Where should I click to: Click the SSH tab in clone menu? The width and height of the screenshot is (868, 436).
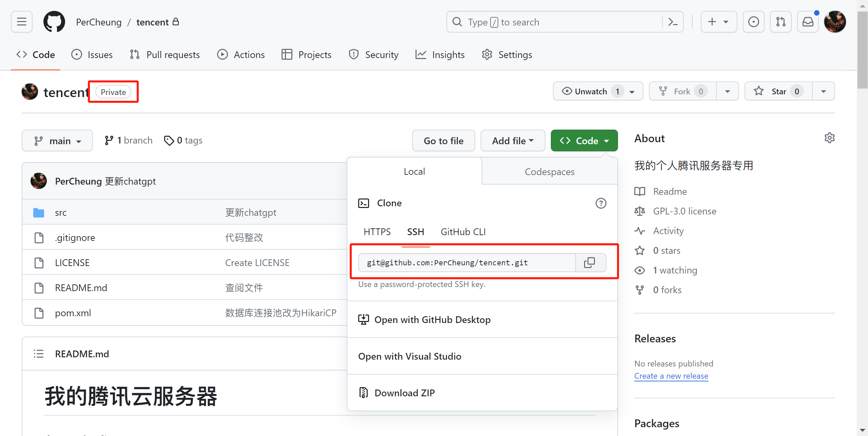416,232
